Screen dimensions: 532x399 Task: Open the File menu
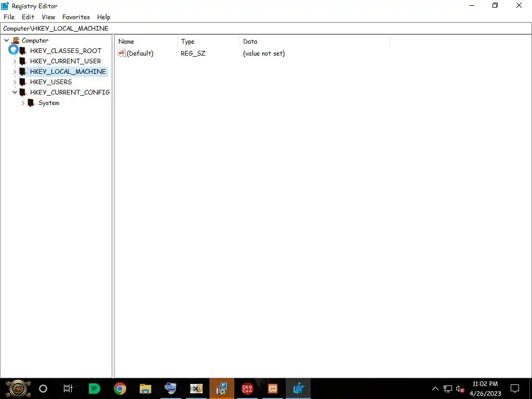click(x=9, y=17)
